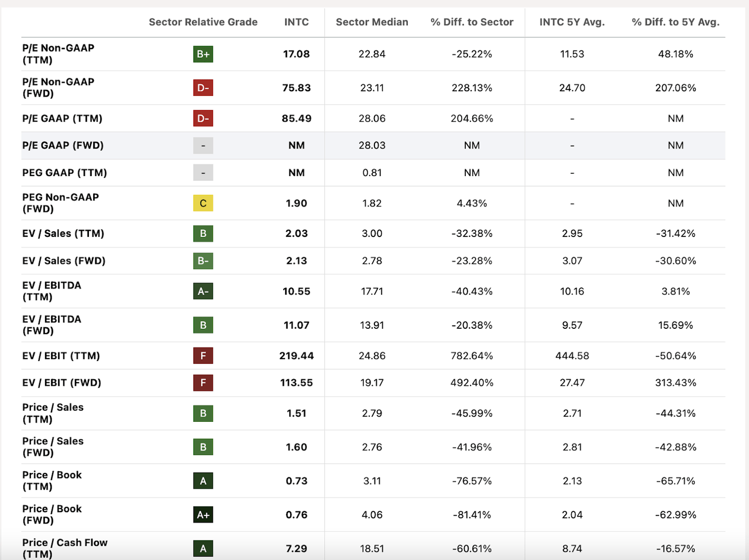
Task: Click the B- grade badge for EV / Sales (FWD)
Action: (x=203, y=260)
